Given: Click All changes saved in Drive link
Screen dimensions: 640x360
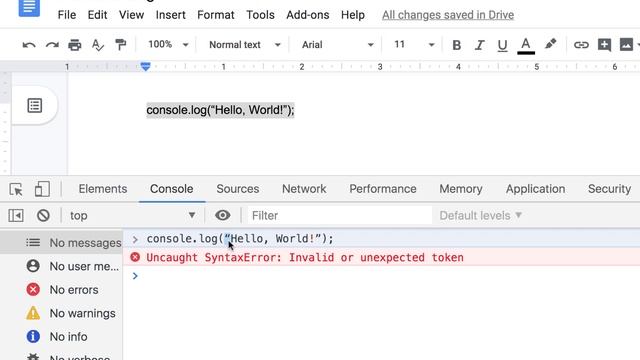Looking at the screenshot, I should coord(448,15).
